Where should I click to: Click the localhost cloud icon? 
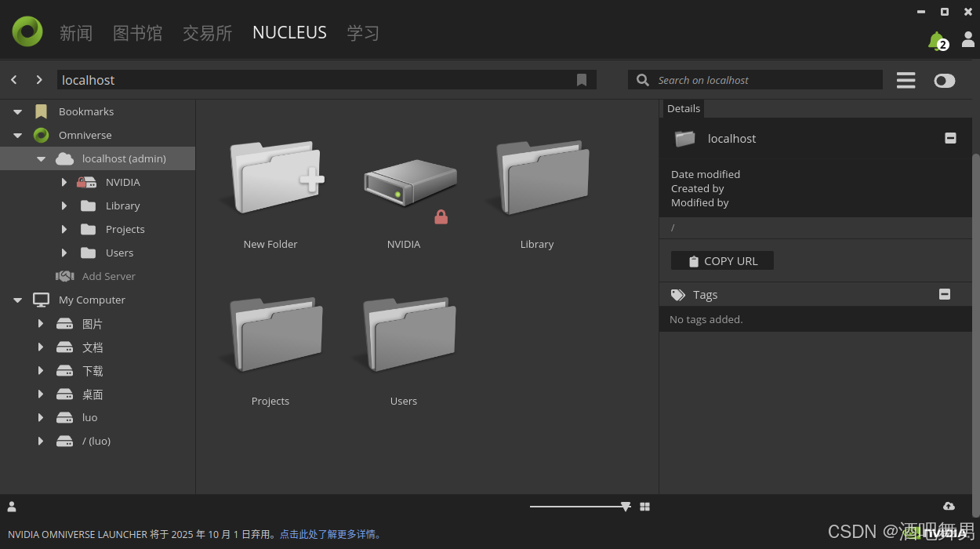64,158
